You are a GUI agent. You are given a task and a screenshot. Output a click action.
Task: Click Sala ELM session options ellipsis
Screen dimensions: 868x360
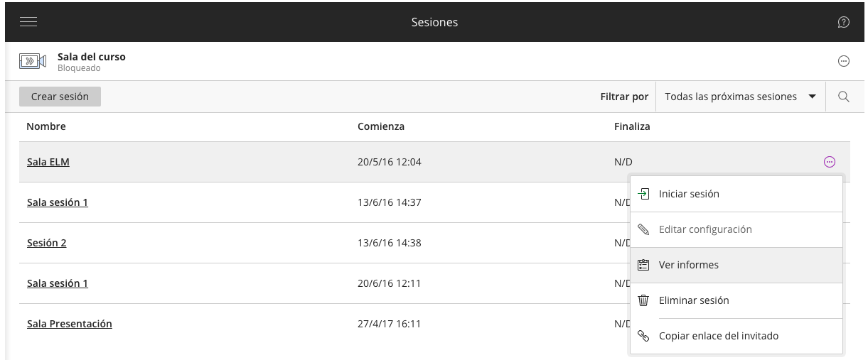click(829, 162)
